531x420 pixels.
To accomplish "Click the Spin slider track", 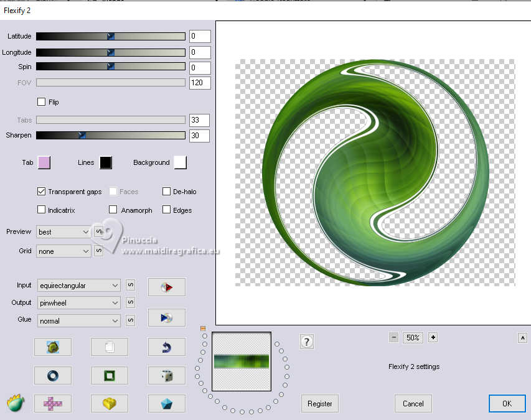I will click(111, 67).
